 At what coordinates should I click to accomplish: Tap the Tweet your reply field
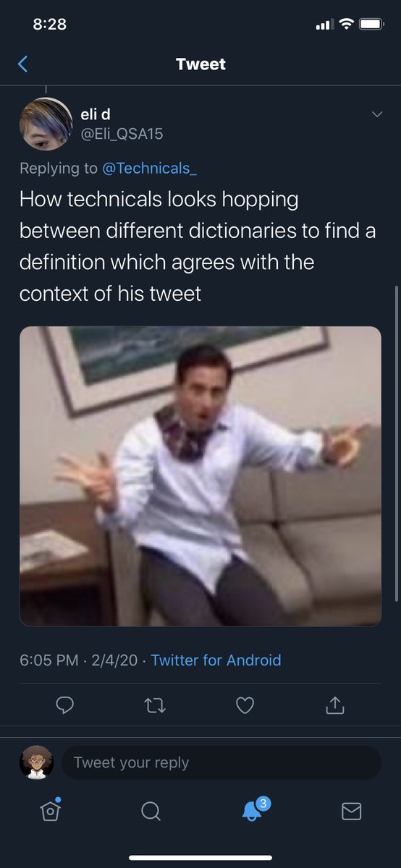pyautogui.click(x=221, y=762)
